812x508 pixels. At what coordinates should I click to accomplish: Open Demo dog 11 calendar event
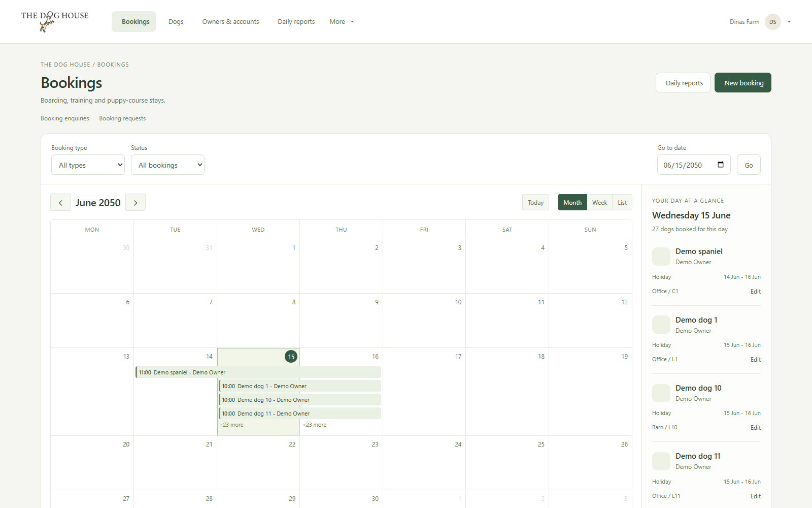pos(300,414)
